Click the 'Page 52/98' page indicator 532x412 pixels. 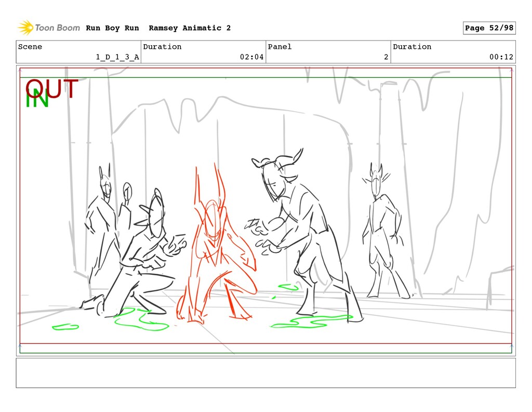click(489, 28)
